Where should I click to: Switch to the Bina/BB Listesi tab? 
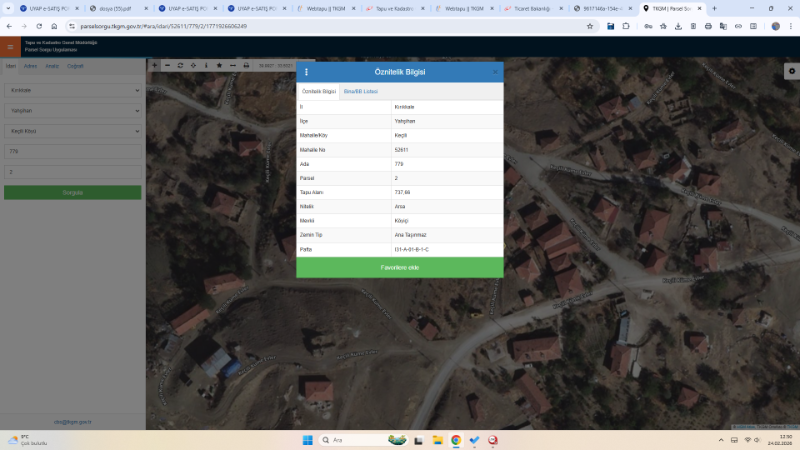pyautogui.click(x=360, y=91)
